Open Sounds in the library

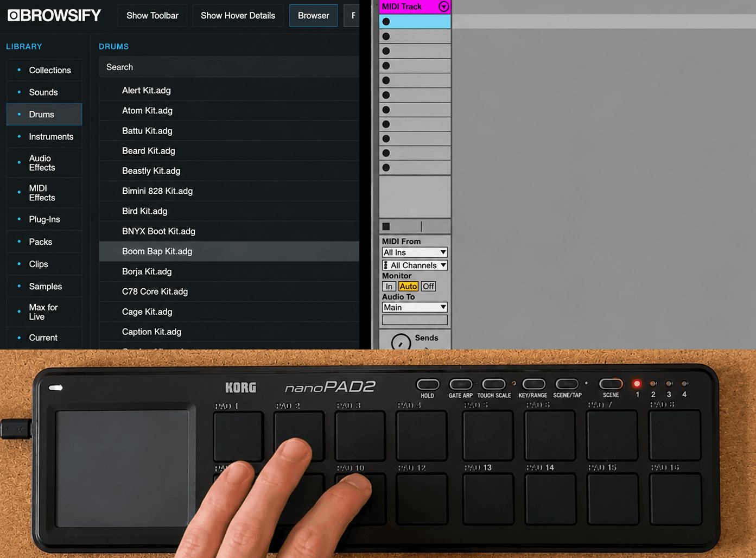[x=45, y=92]
